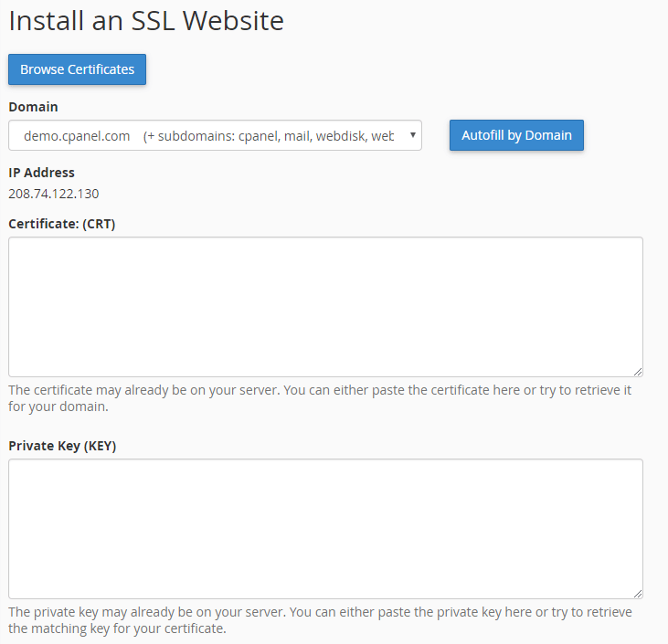Click the private key help text at the bottom
The width and height of the screenshot is (668, 644).
pos(320,620)
